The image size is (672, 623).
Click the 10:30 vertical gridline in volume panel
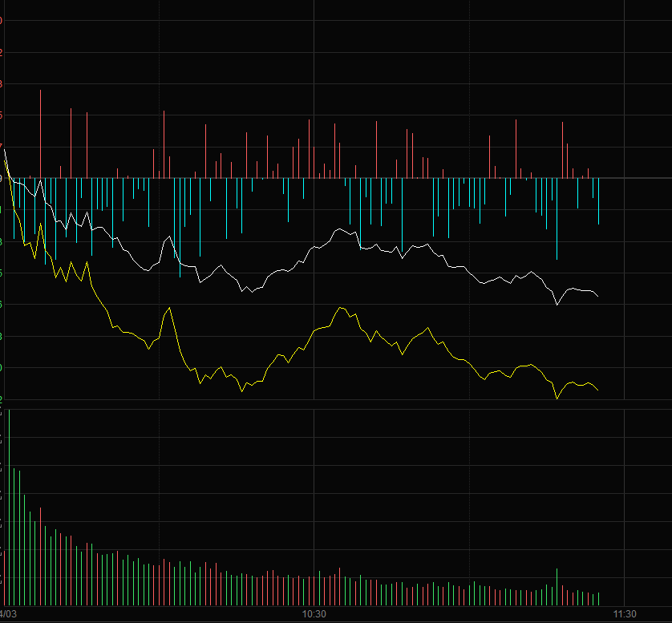[314, 505]
